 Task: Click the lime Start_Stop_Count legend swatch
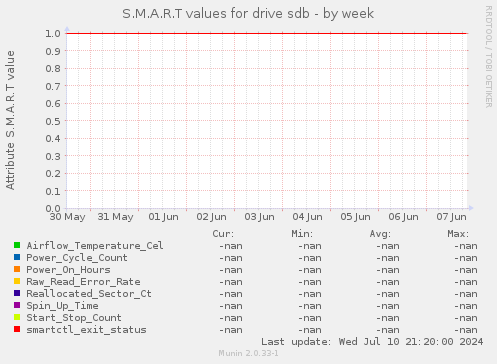17,317
